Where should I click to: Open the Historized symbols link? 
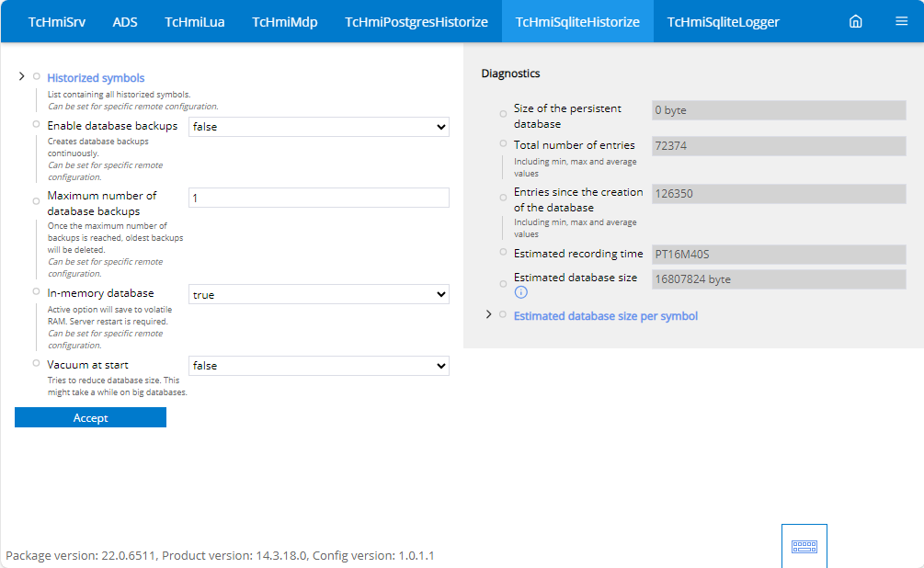[96, 78]
